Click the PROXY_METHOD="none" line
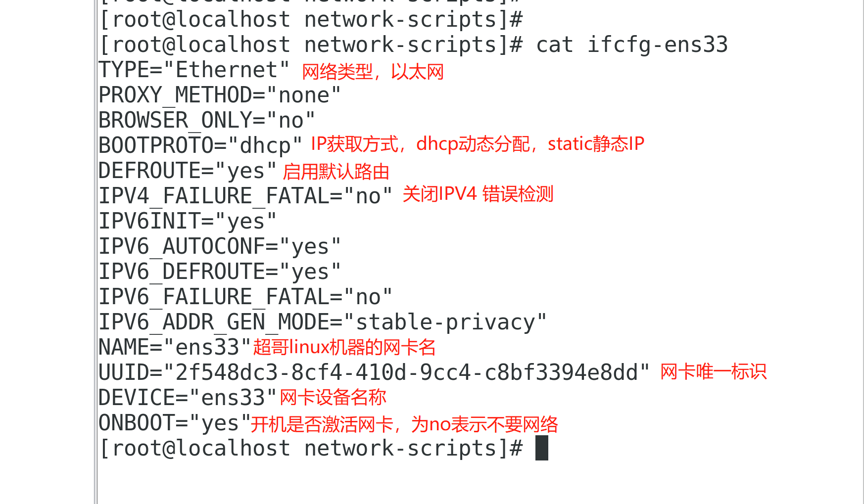The height and width of the screenshot is (504, 864). click(220, 95)
